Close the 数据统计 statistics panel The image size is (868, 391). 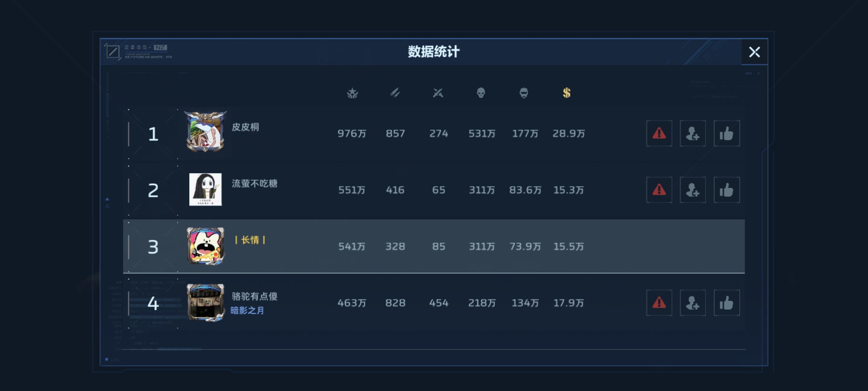(x=754, y=52)
